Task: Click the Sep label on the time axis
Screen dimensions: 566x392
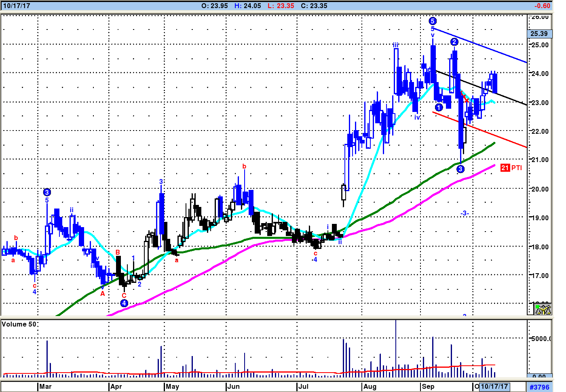Action: (428, 387)
